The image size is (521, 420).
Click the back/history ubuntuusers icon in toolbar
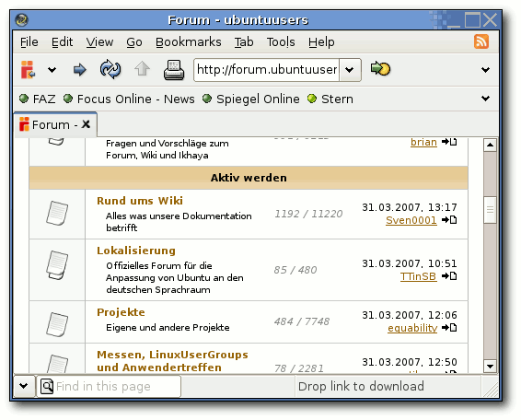click(x=28, y=69)
